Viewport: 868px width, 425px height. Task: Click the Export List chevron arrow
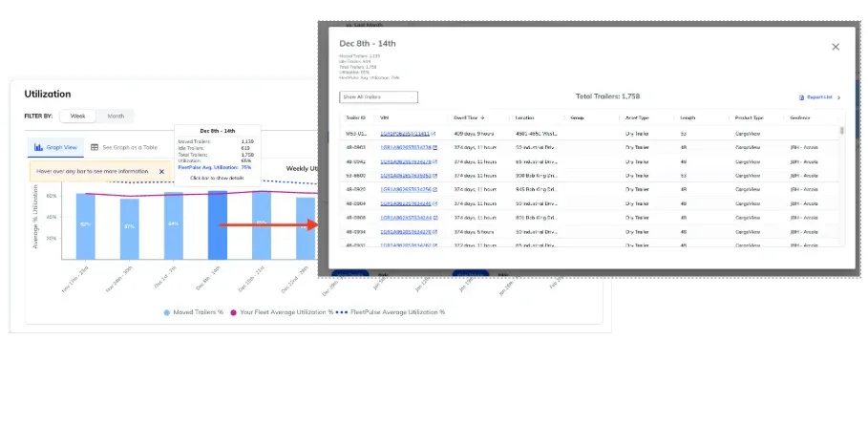click(838, 97)
